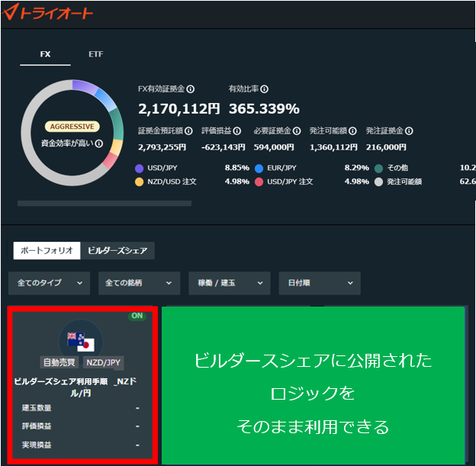
Task: Open info icon next to 証拠金預託額
Action: (188, 131)
